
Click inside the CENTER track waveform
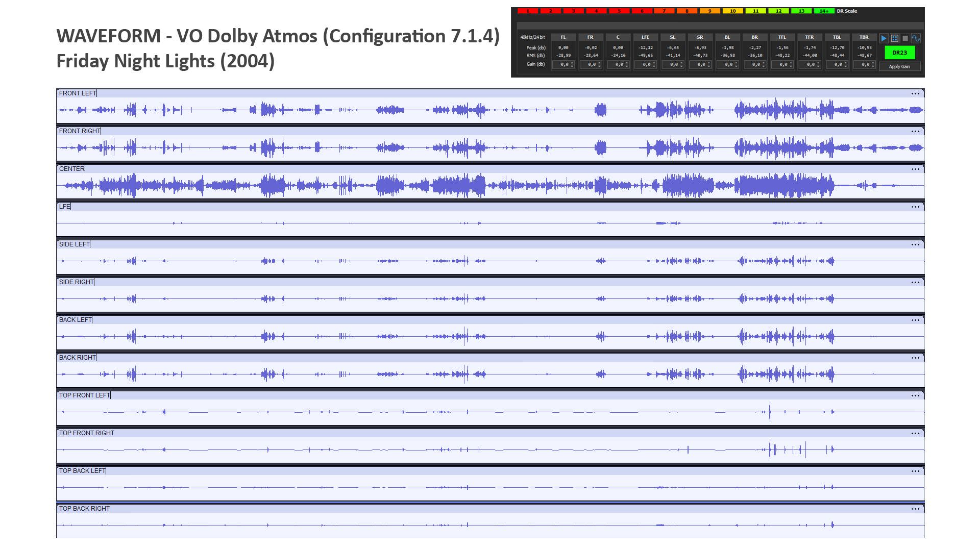coord(490,186)
